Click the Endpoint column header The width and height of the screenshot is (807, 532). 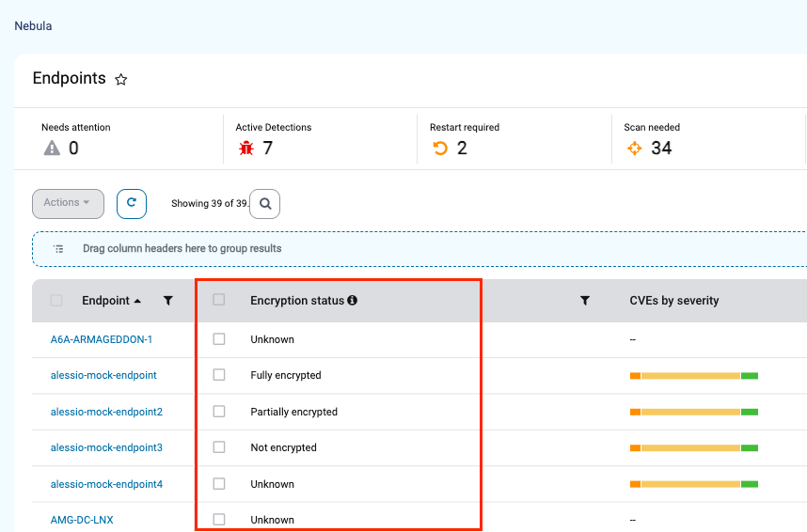coord(105,301)
